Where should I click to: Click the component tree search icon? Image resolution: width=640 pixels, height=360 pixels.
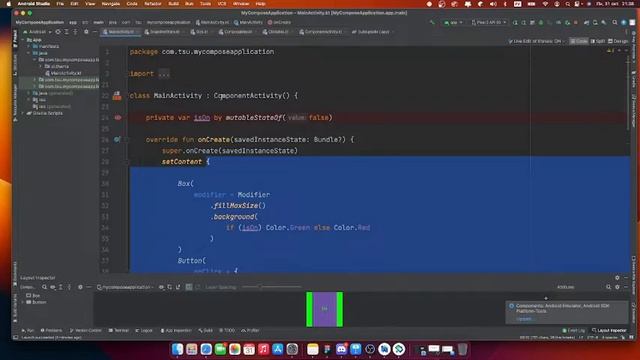click(x=44, y=287)
